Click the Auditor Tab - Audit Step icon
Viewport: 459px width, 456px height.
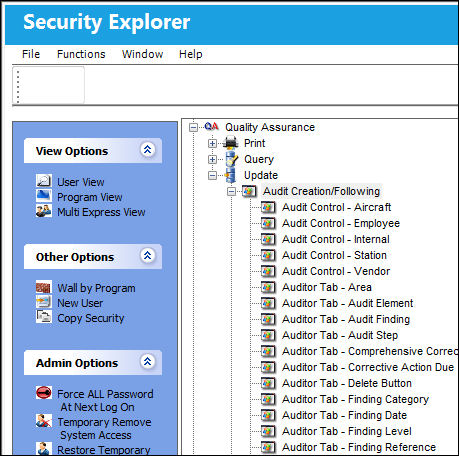[268, 335]
